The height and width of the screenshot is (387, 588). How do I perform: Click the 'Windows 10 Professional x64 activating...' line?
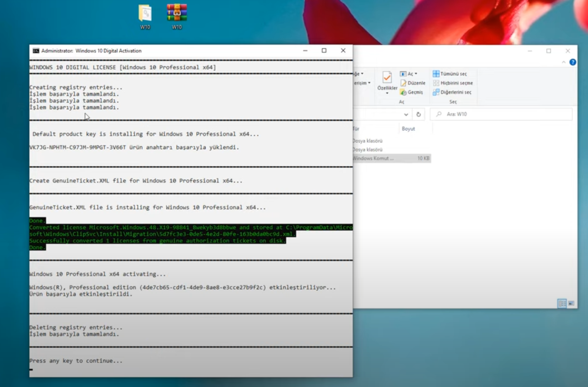97,274
